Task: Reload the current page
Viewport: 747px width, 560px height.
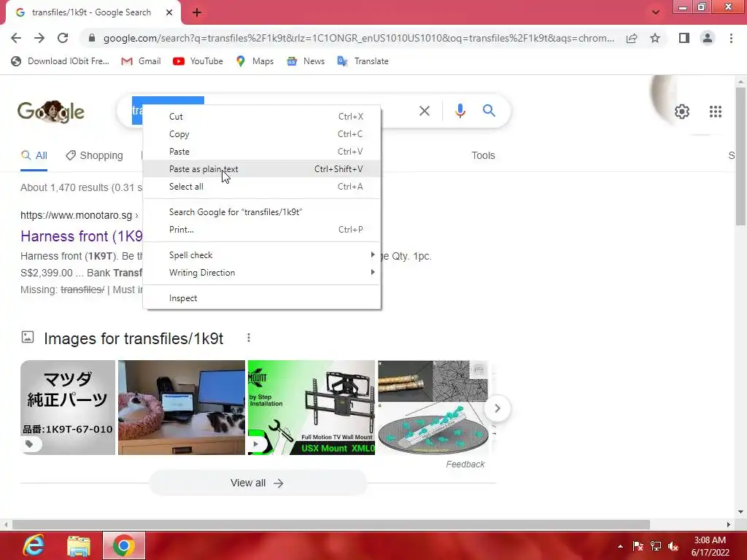Action: [63, 38]
